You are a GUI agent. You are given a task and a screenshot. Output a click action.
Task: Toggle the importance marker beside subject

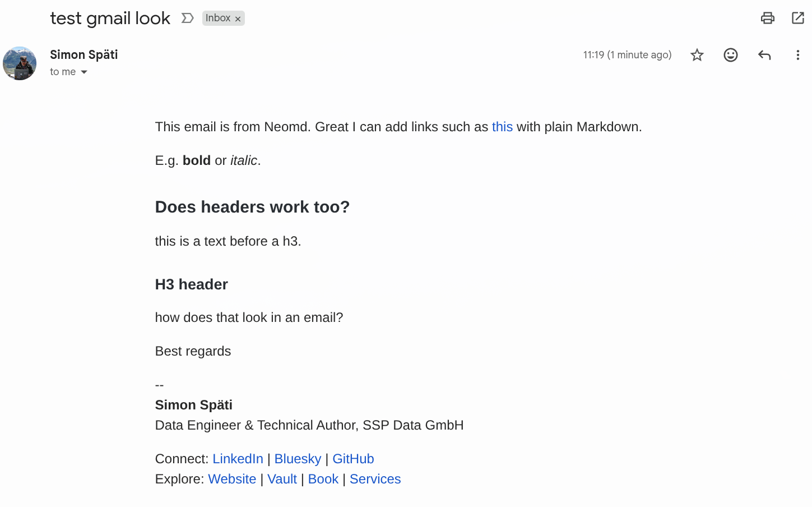tap(188, 19)
